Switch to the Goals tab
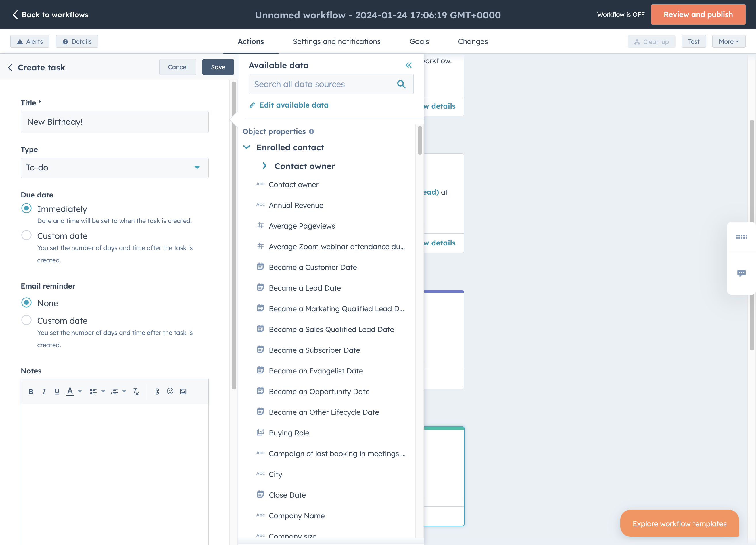756x545 pixels. [419, 42]
